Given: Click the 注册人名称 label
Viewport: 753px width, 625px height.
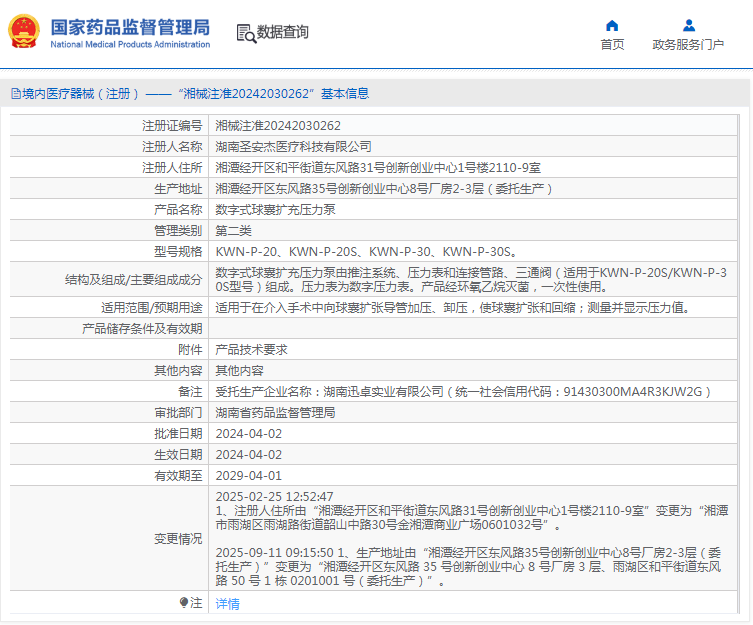Looking at the screenshot, I should [x=172, y=147].
